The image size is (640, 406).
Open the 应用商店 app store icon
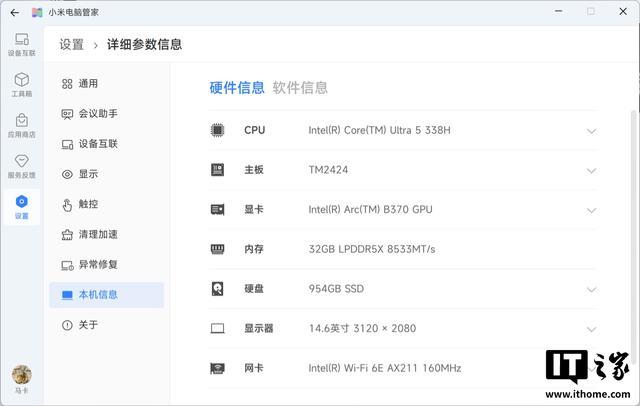tap(21, 125)
